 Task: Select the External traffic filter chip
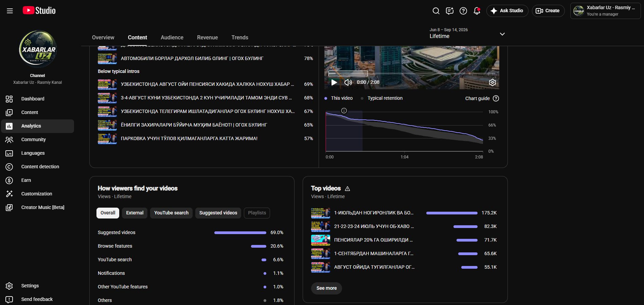click(x=135, y=213)
